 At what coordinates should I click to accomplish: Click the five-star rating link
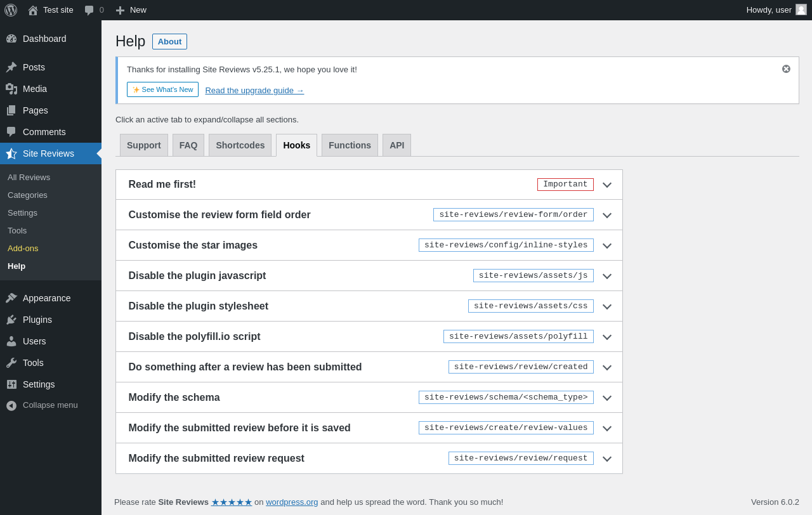point(232,502)
